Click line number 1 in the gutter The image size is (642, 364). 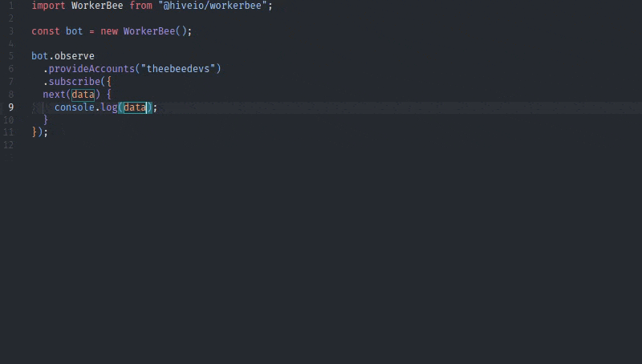[10, 6]
